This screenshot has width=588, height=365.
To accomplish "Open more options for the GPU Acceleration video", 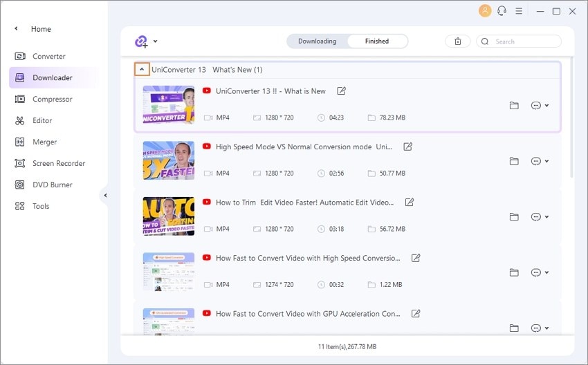I will coord(540,328).
